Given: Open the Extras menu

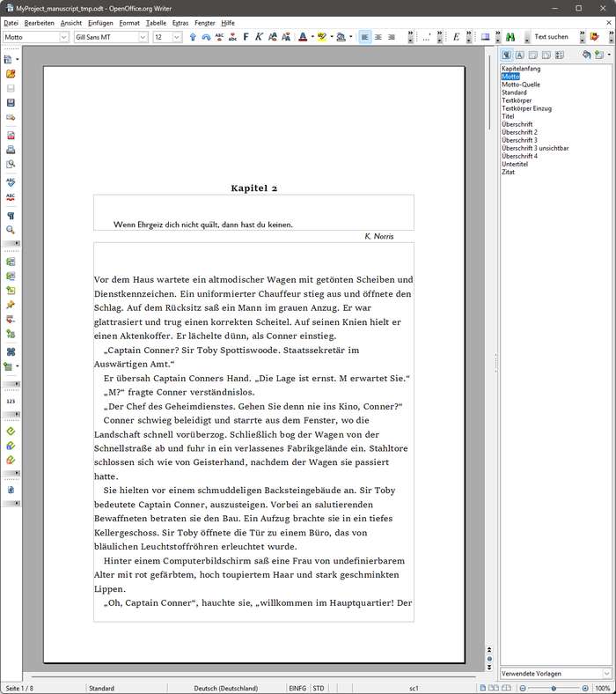Looking at the screenshot, I should 180,23.
